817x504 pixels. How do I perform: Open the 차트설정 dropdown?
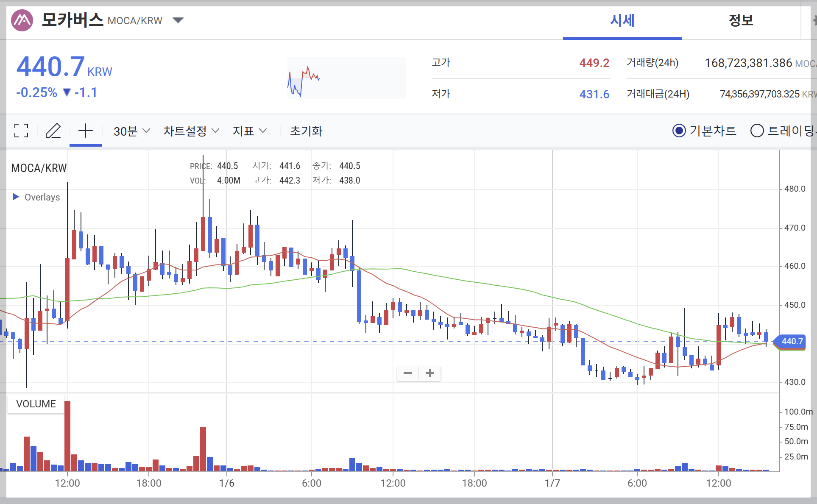pos(191,131)
